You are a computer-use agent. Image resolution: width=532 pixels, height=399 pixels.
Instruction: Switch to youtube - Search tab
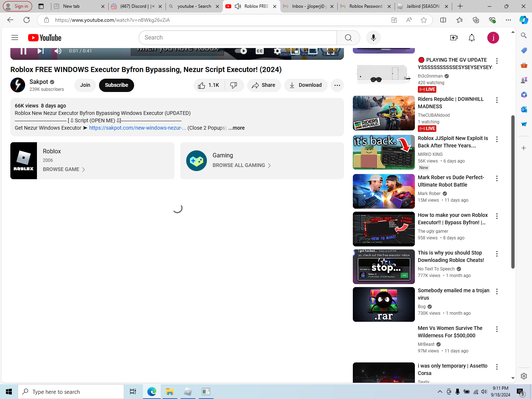click(194, 6)
